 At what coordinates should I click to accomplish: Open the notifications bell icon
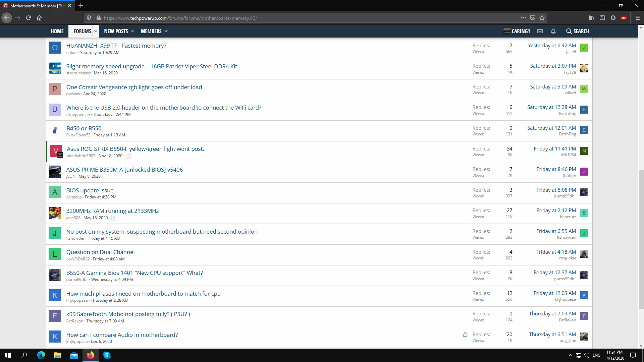pyautogui.click(x=553, y=31)
